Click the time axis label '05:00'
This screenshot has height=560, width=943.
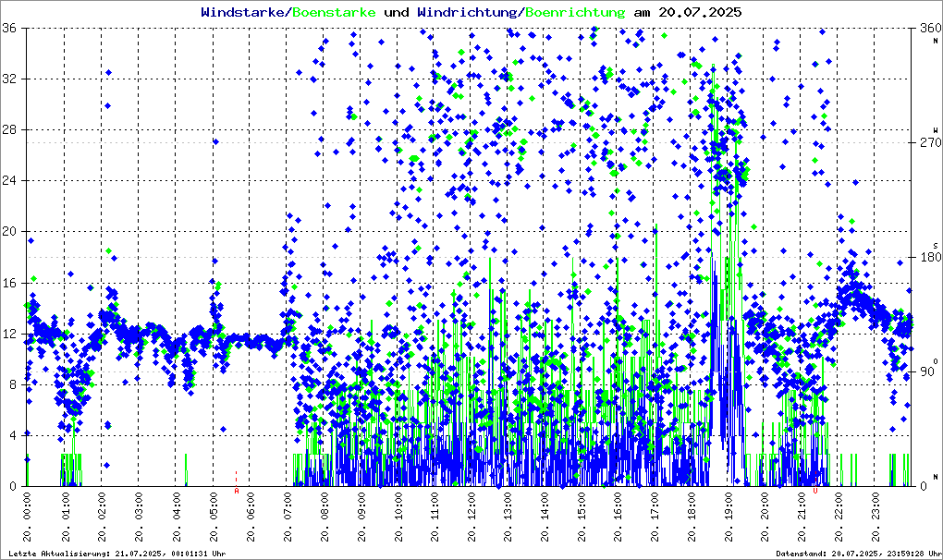coord(213,507)
